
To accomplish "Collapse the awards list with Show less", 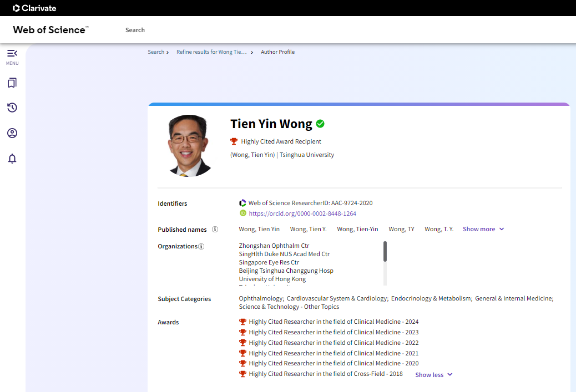I will (434, 375).
